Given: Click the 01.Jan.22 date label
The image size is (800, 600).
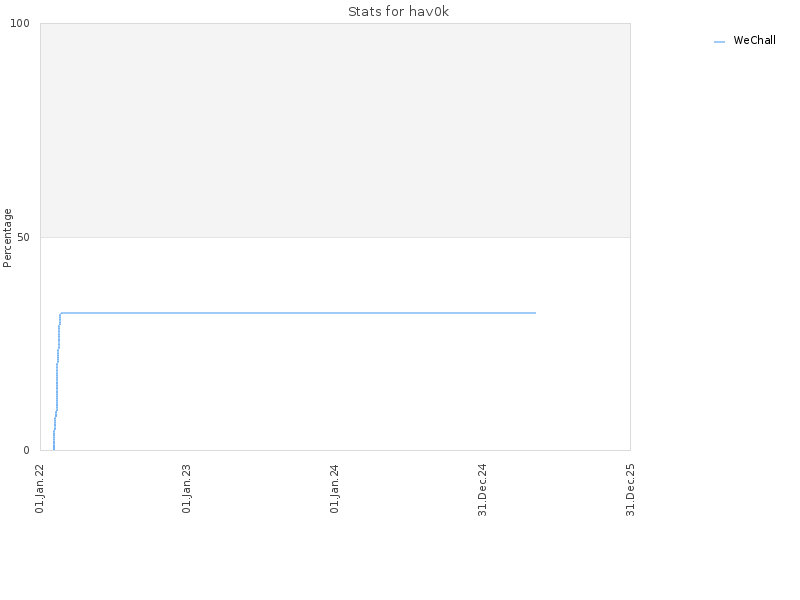Looking at the screenshot, I should (40, 488).
